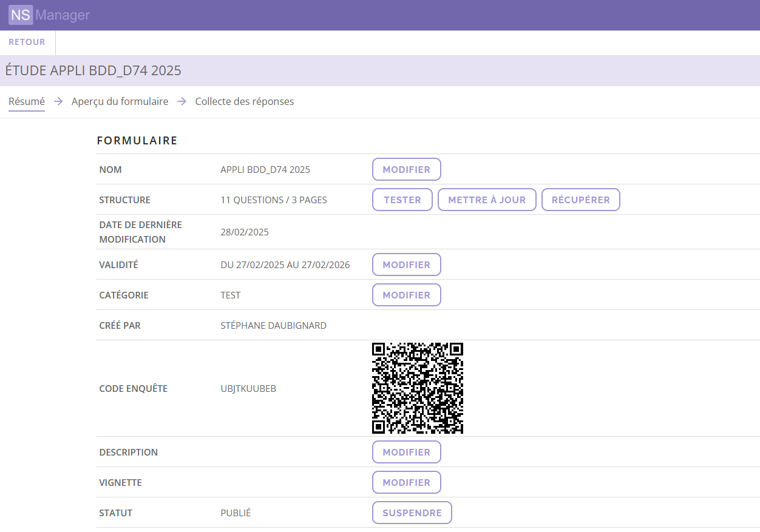Click MODIFIER next to NOM
Viewport: 760px width, 532px height.
pyautogui.click(x=406, y=169)
